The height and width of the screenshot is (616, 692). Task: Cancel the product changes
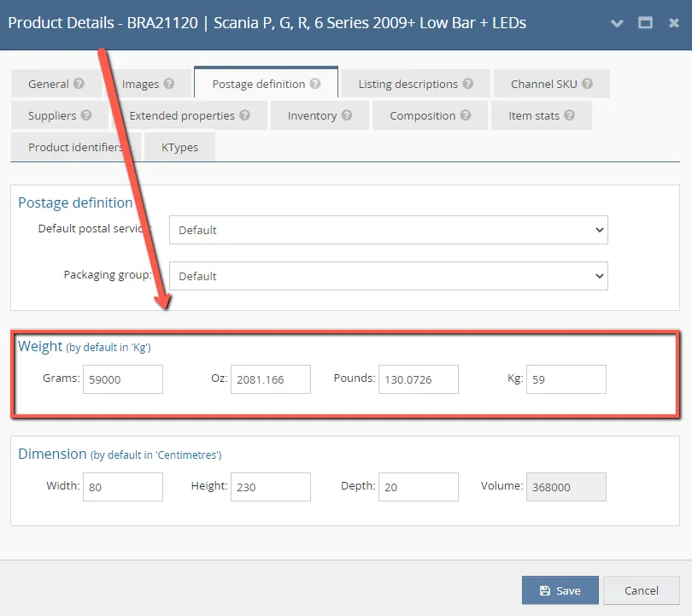tap(642, 590)
